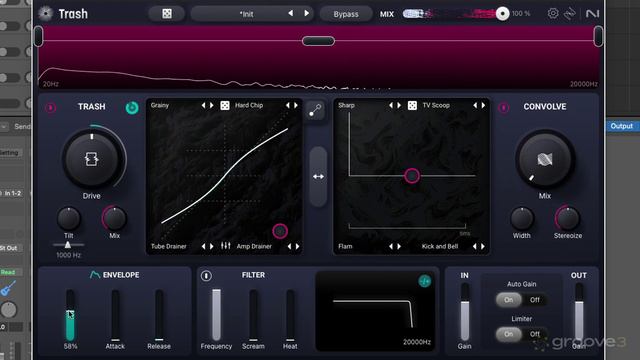Select next Kick and Bell impulse
The height and width of the screenshot is (360, 640).
[483, 246]
